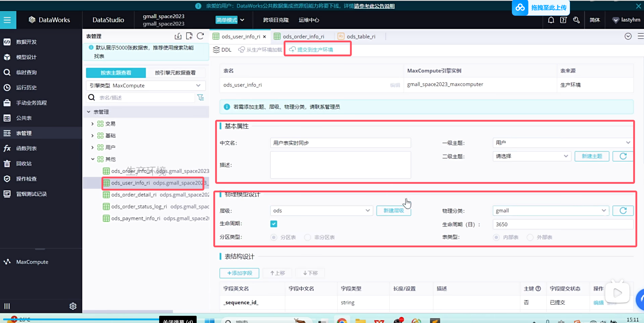
Task: Open 函数列表 in left sidebar
Action: tap(26, 148)
